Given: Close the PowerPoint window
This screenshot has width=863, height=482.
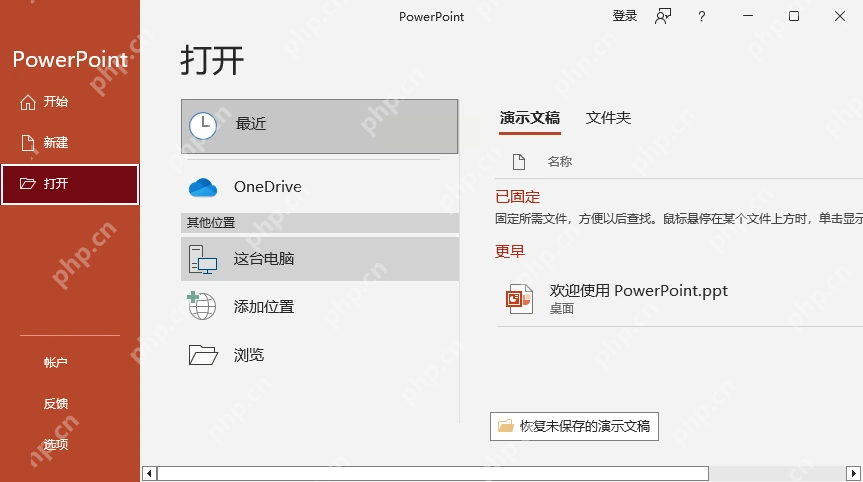Looking at the screenshot, I should [839, 16].
